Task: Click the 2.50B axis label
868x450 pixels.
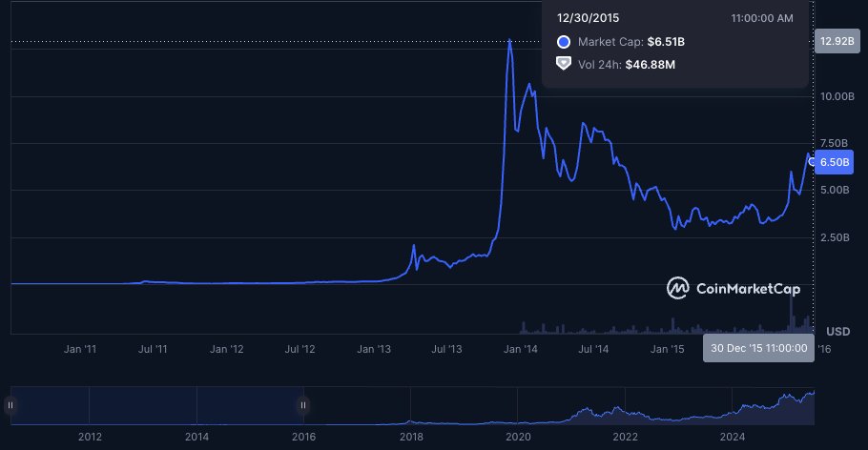Action: point(835,237)
